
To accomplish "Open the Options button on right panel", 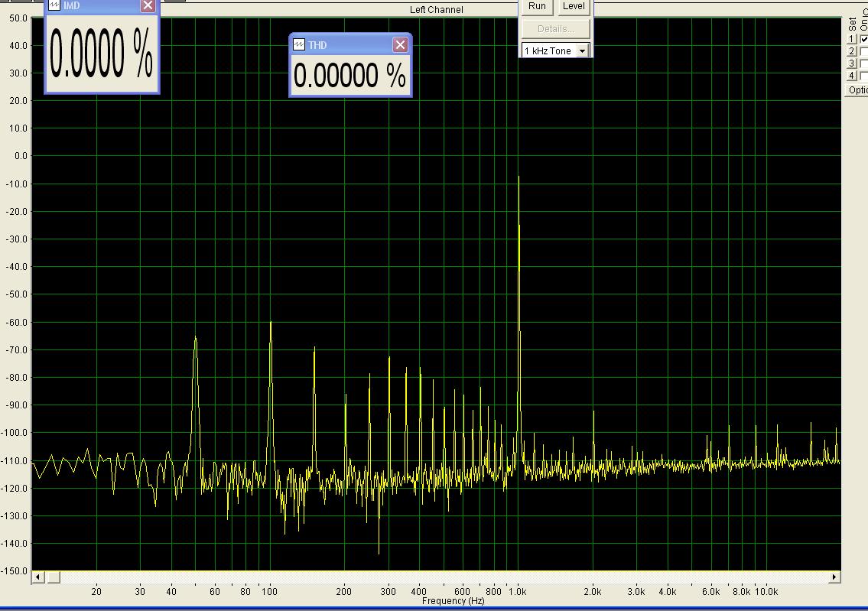I will (857, 90).
